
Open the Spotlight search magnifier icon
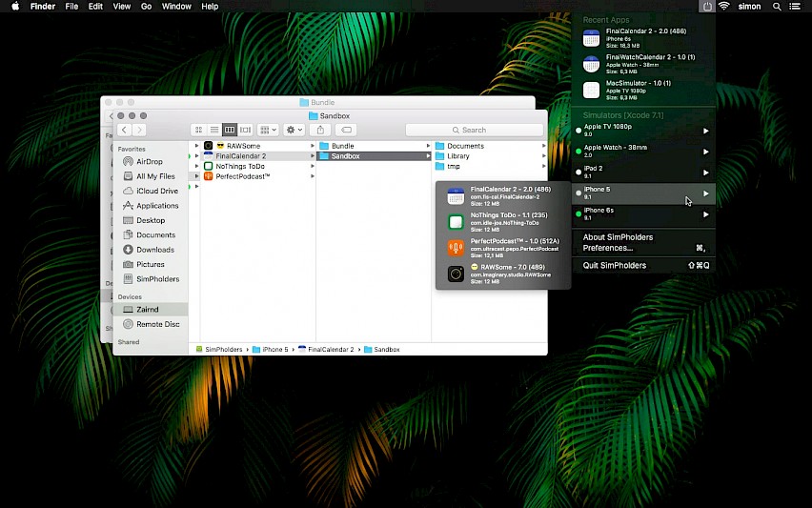tap(777, 7)
